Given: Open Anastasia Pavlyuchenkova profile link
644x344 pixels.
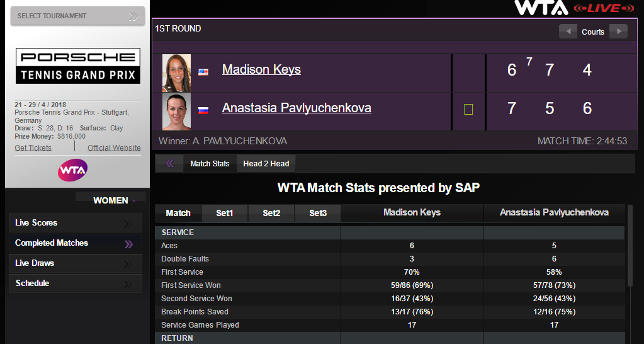Looking at the screenshot, I should click(297, 108).
